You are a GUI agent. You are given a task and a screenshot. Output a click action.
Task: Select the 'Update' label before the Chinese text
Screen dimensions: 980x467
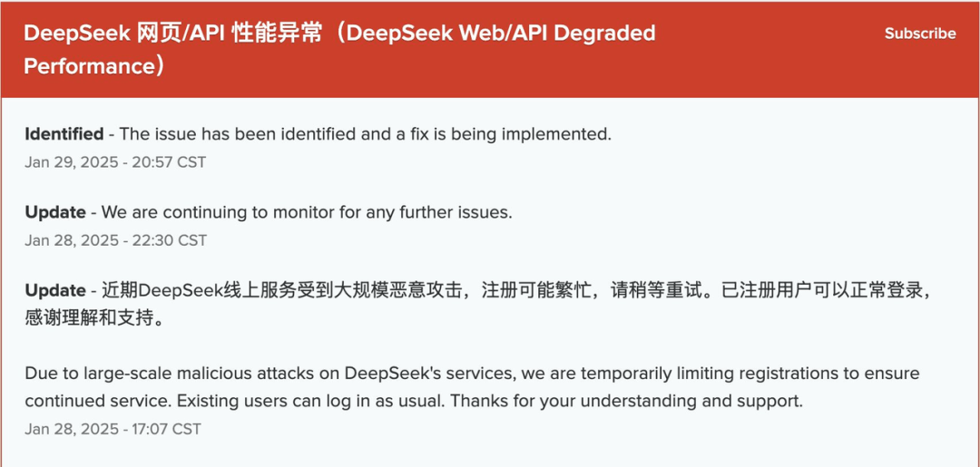coord(55,291)
